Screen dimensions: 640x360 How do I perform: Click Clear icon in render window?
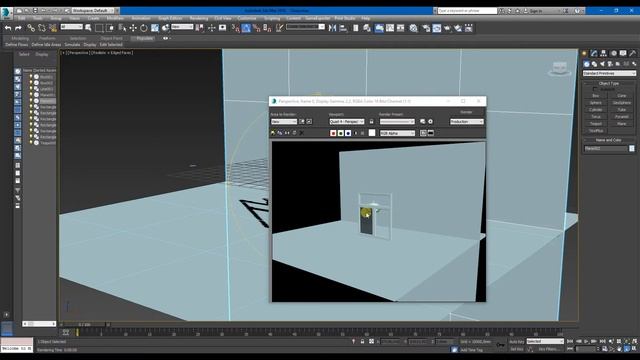click(x=302, y=133)
